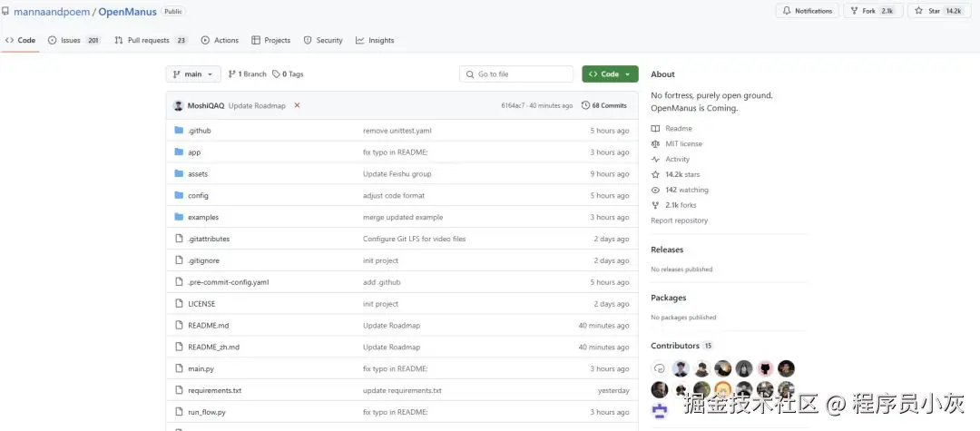
Task: Open the Projects tab
Action: 270,40
